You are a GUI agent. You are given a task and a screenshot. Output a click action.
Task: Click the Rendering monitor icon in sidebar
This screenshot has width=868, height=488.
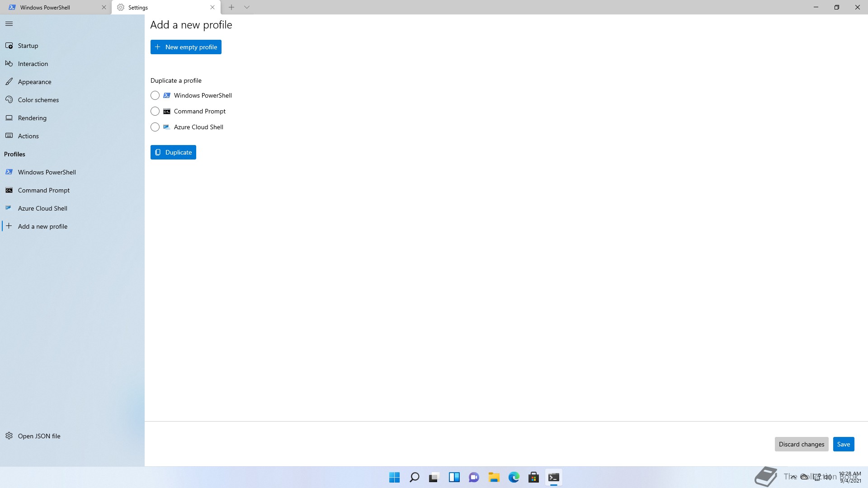click(x=9, y=117)
